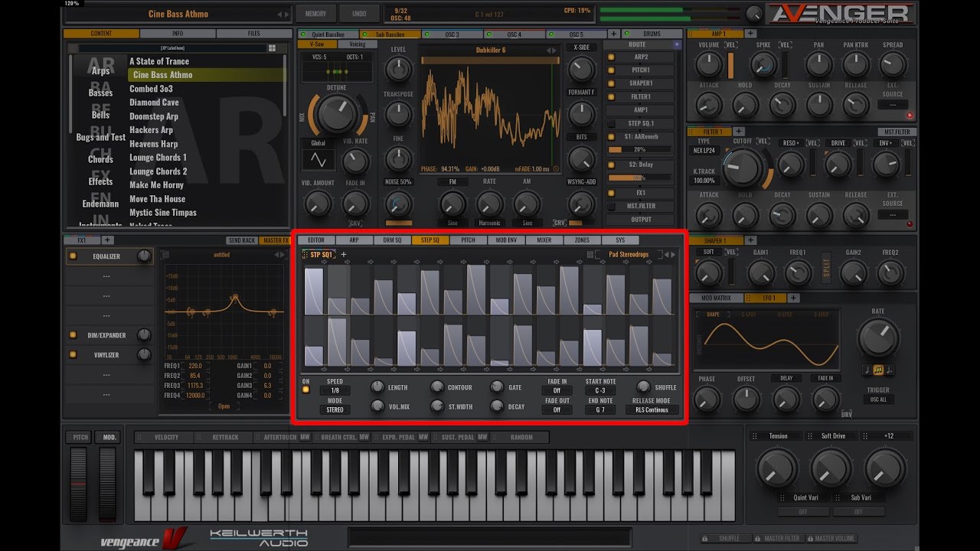The height and width of the screenshot is (551, 980).
Task: Open the FADE IN Off dropdown
Action: (557, 390)
